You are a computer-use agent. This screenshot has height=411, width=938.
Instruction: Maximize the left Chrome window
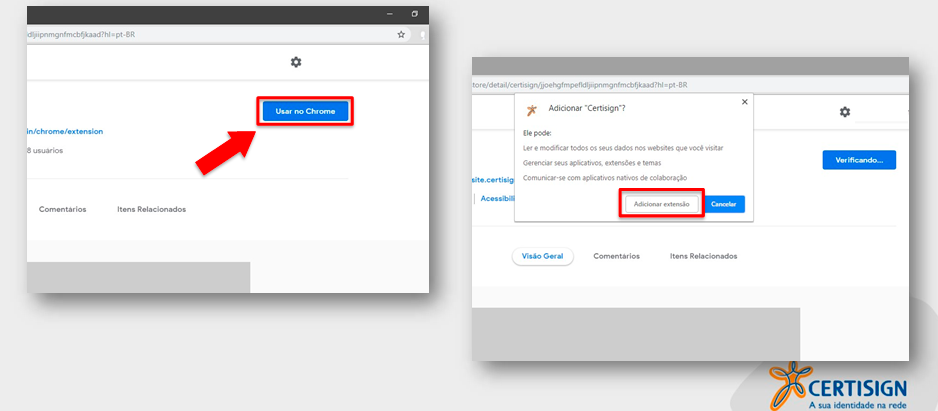click(x=415, y=14)
